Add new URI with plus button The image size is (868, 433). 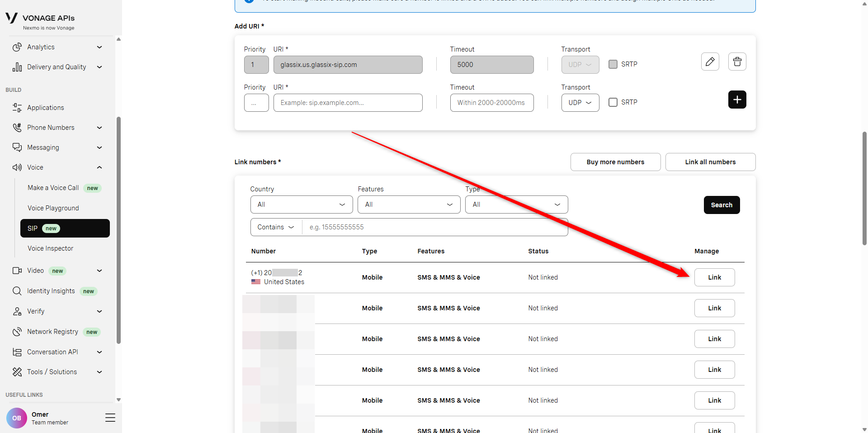tap(737, 100)
